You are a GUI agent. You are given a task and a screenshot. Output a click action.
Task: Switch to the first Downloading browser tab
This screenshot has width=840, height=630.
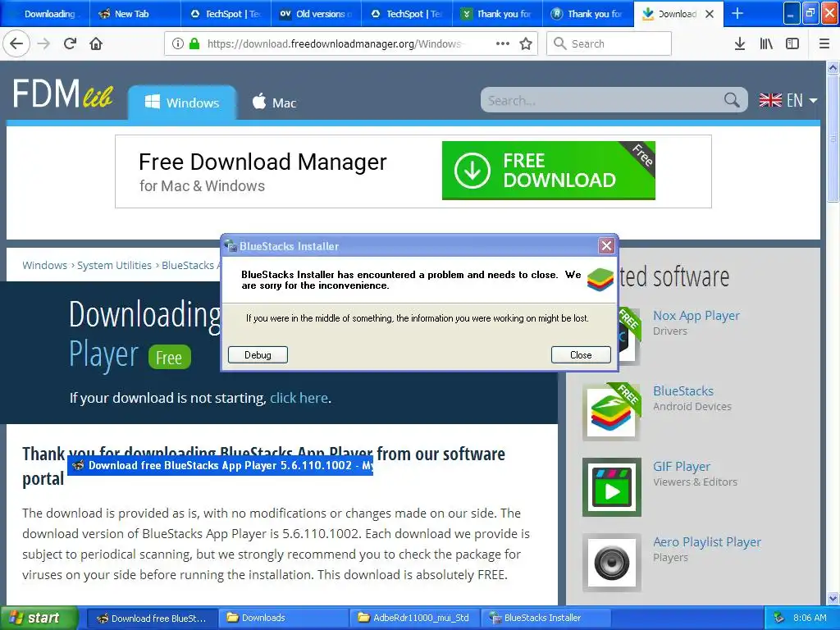[x=45, y=14]
